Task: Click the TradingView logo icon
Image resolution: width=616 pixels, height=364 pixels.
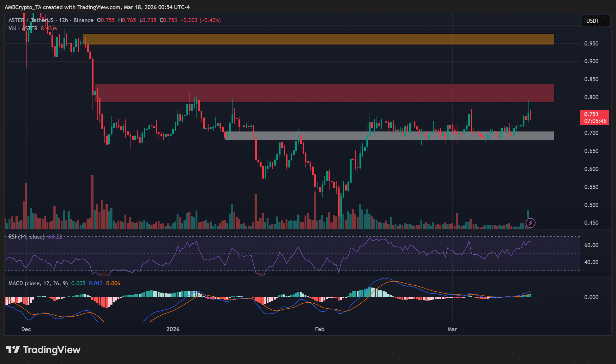Action: 13,350
